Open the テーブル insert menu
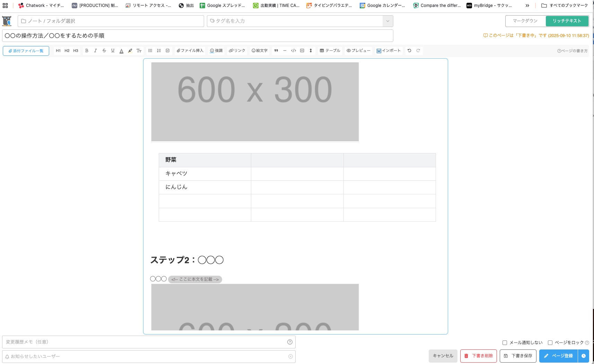 [330, 51]
